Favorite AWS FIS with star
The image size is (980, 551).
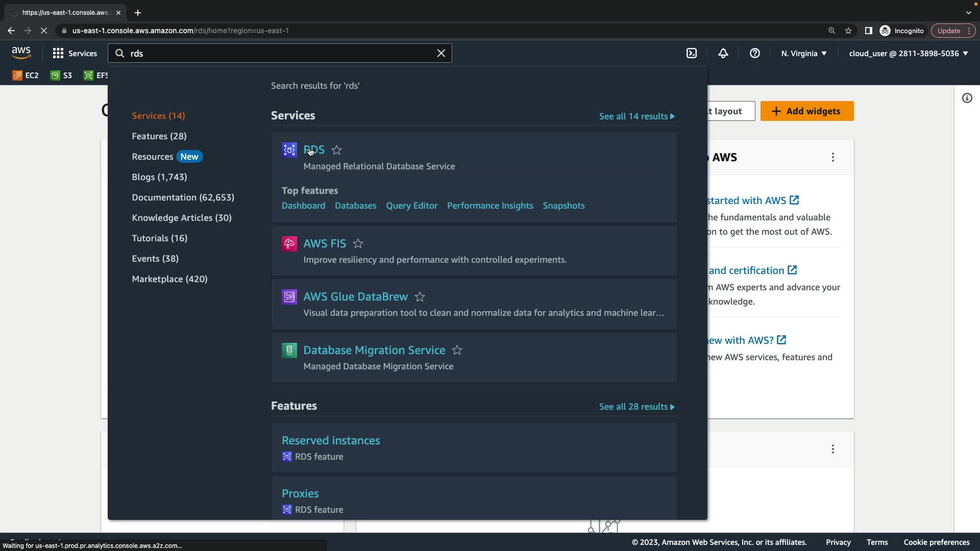(x=358, y=244)
